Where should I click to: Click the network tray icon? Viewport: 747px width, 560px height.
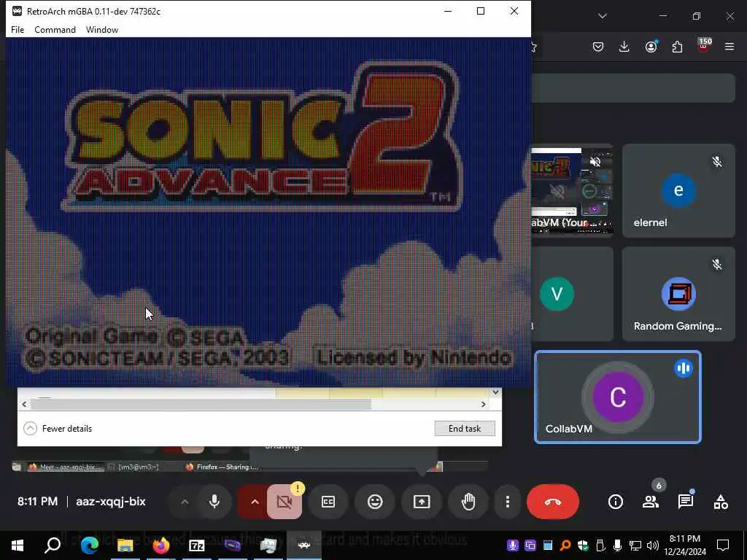pyautogui.click(x=635, y=545)
